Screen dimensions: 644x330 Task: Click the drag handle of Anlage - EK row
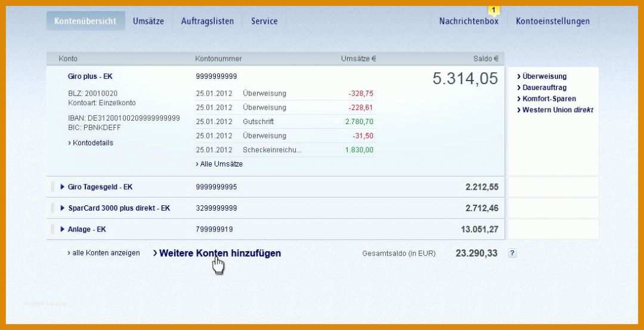point(52,229)
